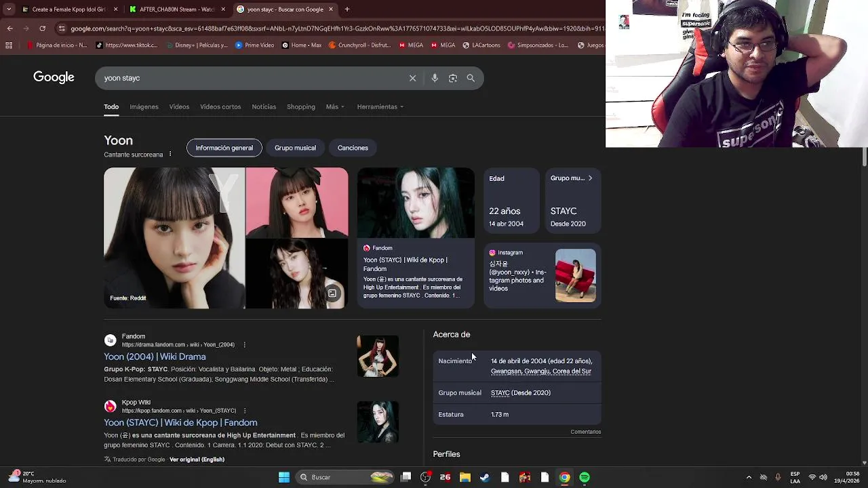Grab the page vertical scrollbar thumb
The width and height of the screenshot is (868, 488).
[x=864, y=156]
